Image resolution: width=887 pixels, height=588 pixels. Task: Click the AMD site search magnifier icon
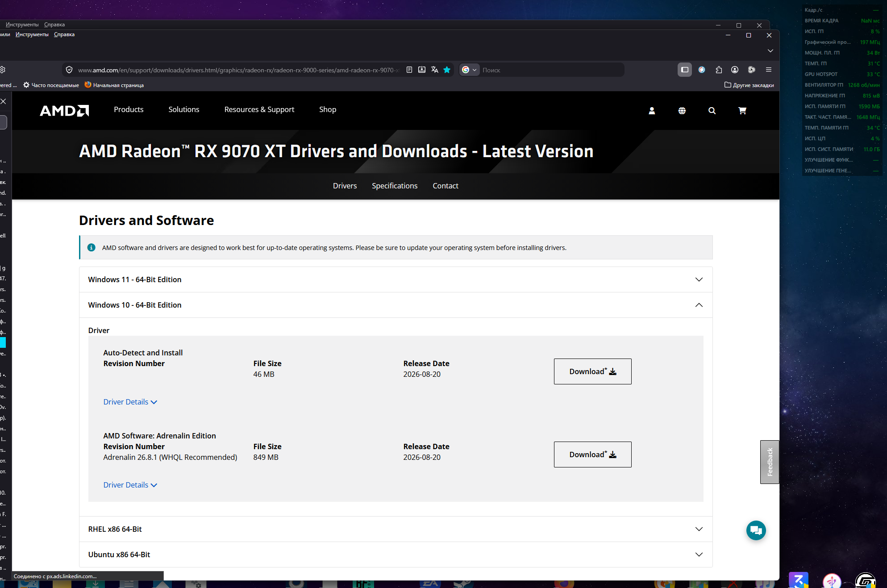pyautogui.click(x=712, y=111)
